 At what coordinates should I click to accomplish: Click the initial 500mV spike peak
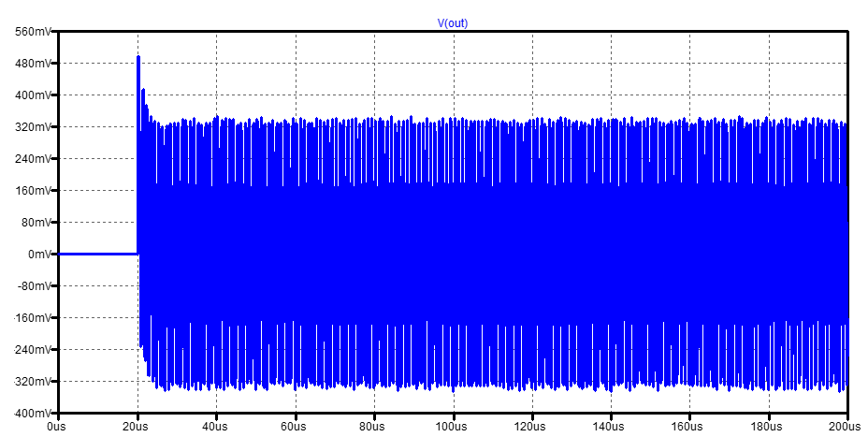pyautogui.click(x=138, y=56)
